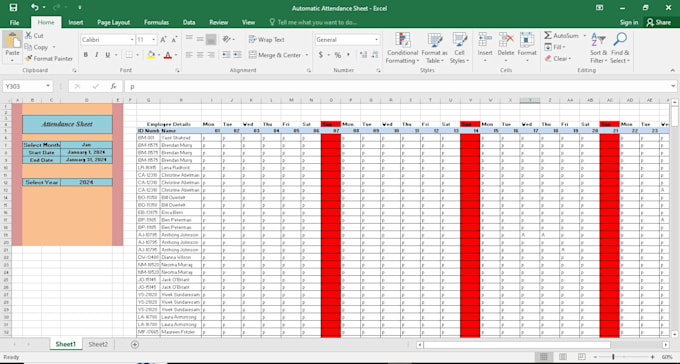Image resolution: width=680 pixels, height=364 pixels.
Task: Switch to Sheet2
Action: [98, 344]
